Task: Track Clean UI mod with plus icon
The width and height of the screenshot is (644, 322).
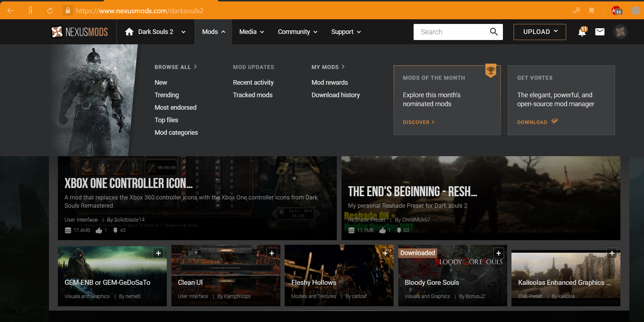Action: (272, 253)
